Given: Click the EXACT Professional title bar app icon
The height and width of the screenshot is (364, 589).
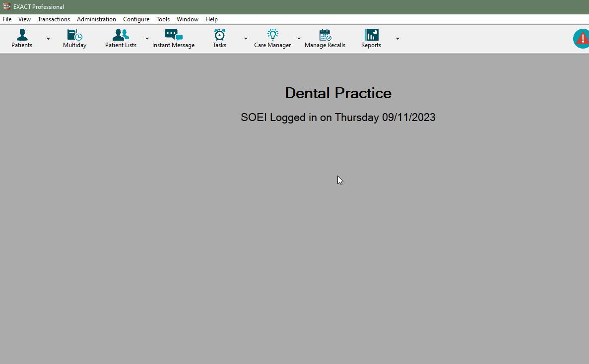Looking at the screenshot, I should (7, 7).
